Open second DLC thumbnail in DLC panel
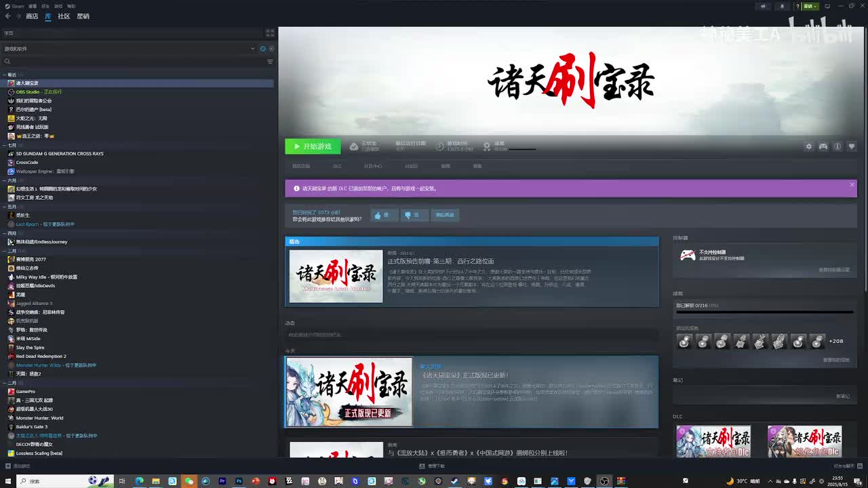The width and height of the screenshot is (868, 488). 805,441
